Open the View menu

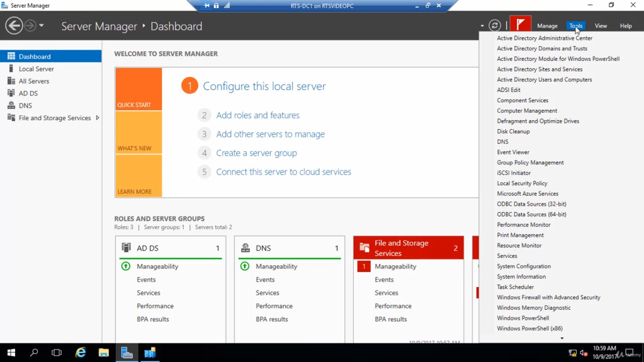pyautogui.click(x=601, y=26)
